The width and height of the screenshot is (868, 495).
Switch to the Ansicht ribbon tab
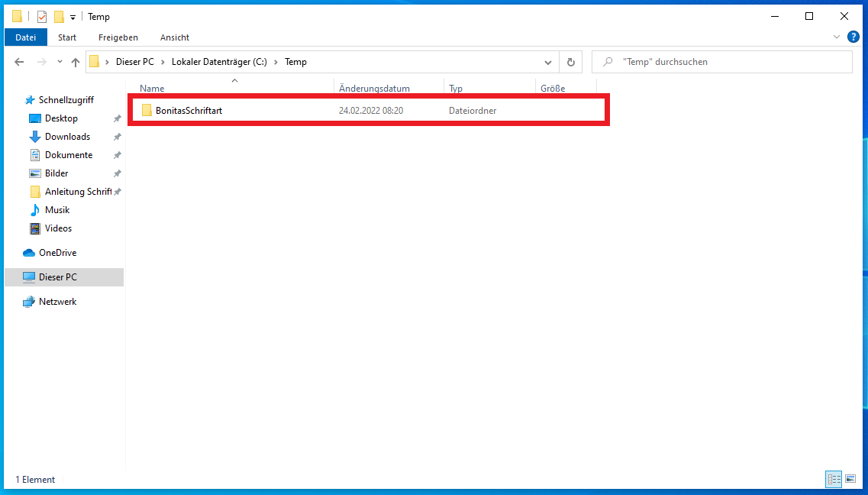(x=175, y=37)
